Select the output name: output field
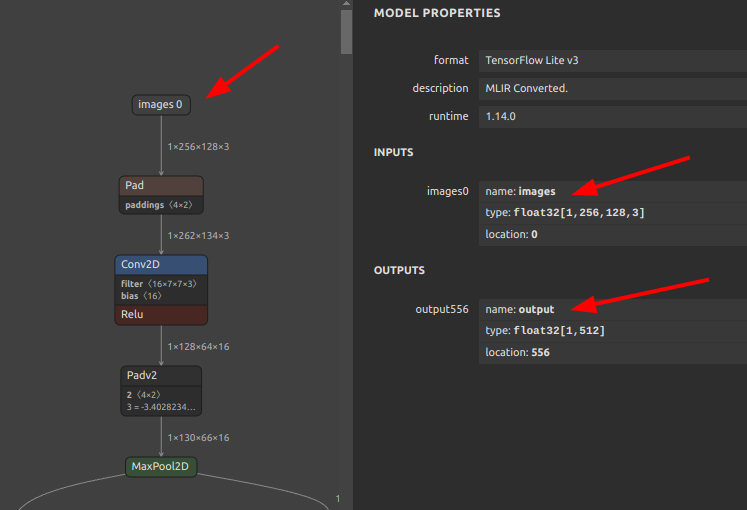Screen dimensions: 747x510 point(612,309)
